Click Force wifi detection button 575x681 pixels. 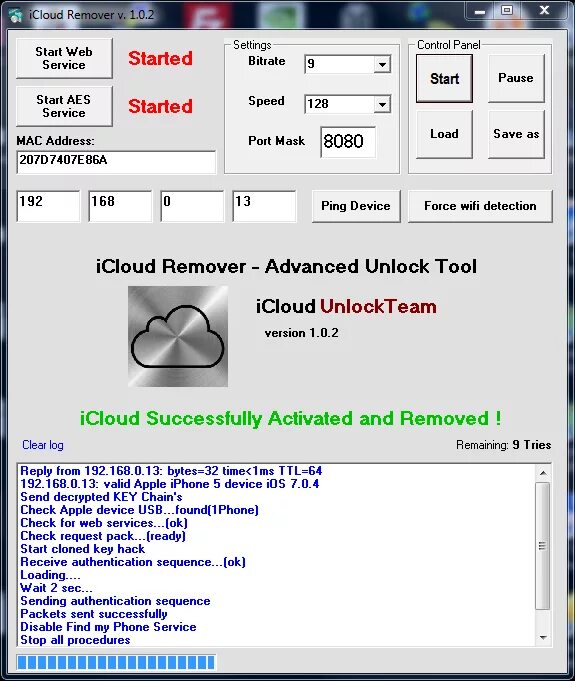point(480,206)
